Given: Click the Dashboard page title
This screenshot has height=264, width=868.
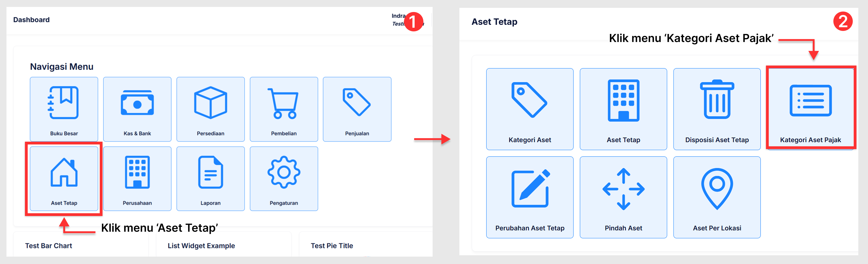Looking at the screenshot, I should coord(31,20).
